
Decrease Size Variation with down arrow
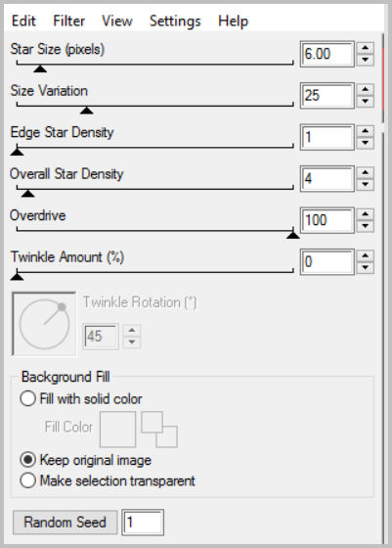click(x=366, y=102)
